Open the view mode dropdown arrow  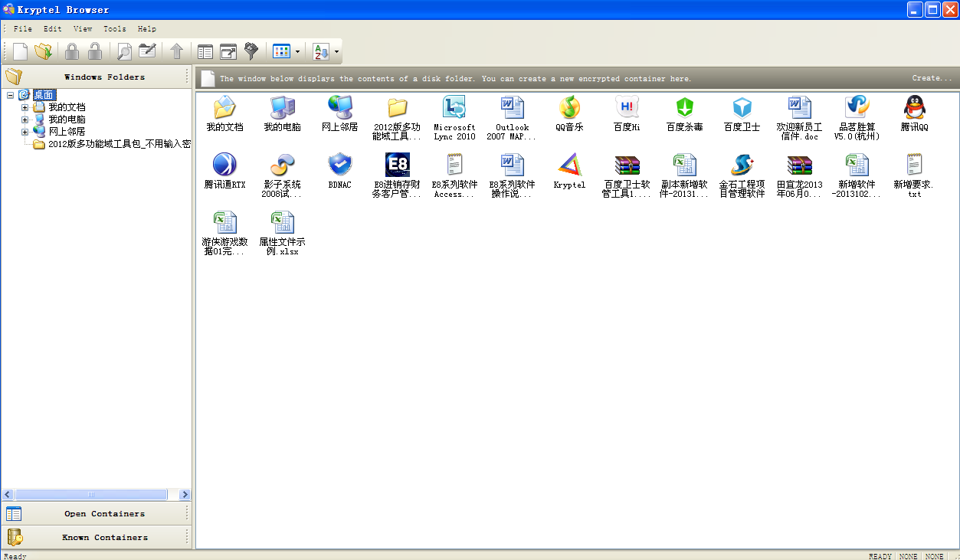pos(297,52)
